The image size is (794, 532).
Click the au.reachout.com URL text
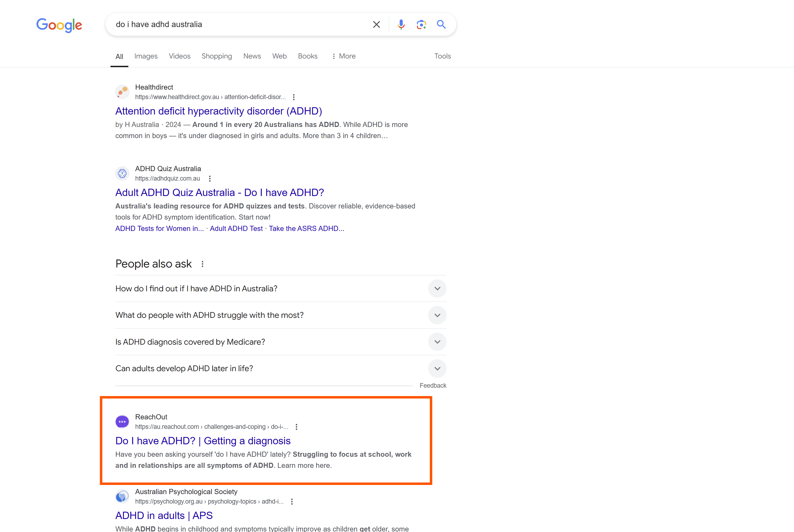pyautogui.click(x=212, y=427)
